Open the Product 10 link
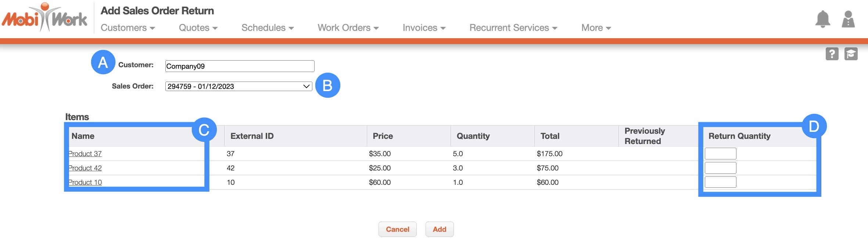 [x=85, y=182]
